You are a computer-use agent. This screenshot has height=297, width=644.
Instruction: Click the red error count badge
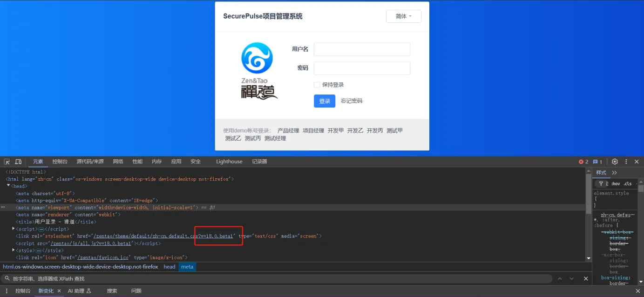[583, 162]
